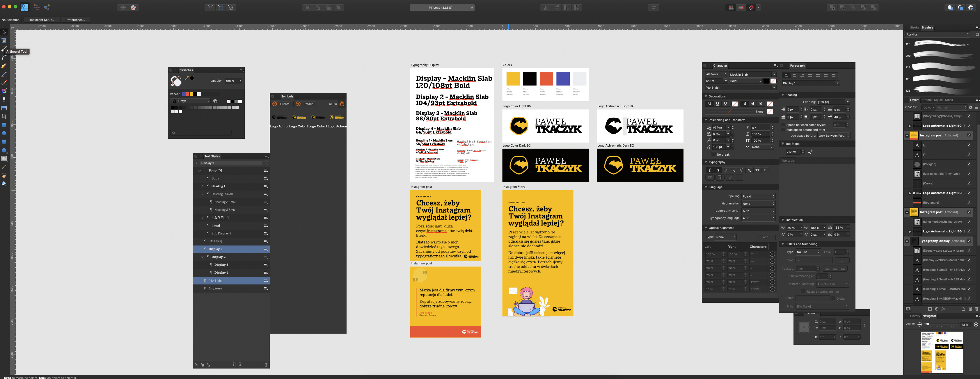The height and width of the screenshot is (379, 980).
Task: Hide the (Rectangle) layer
Action: (x=969, y=203)
